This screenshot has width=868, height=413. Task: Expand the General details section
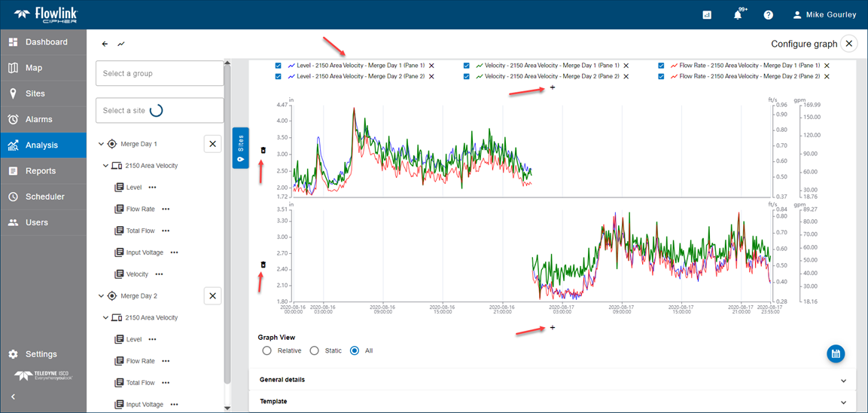(552, 380)
